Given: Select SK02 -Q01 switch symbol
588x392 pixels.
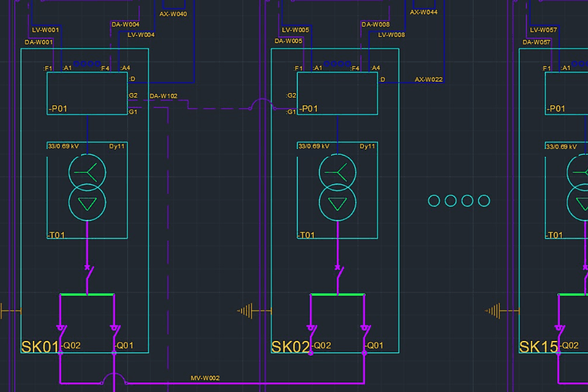Looking at the screenshot, I should tap(366, 332).
